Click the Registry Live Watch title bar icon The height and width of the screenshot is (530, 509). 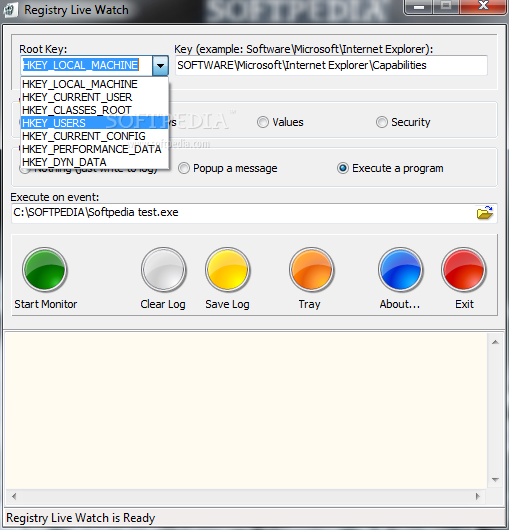[x=10, y=10]
